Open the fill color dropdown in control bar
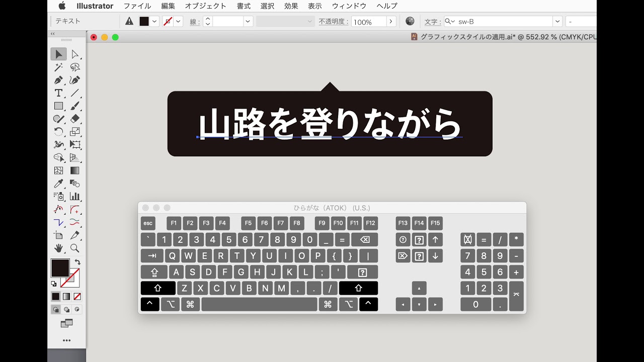644x362 pixels. pos(154,22)
